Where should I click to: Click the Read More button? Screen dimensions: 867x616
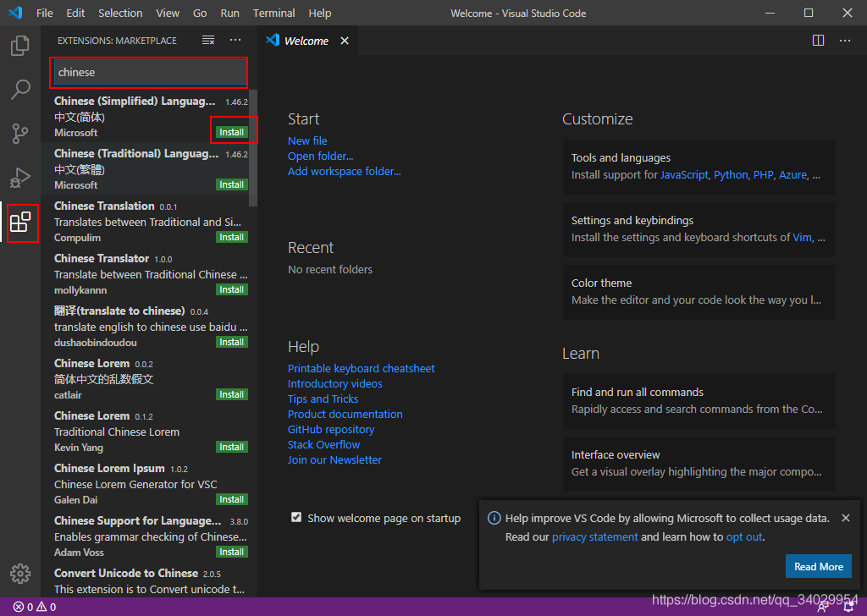point(819,566)
